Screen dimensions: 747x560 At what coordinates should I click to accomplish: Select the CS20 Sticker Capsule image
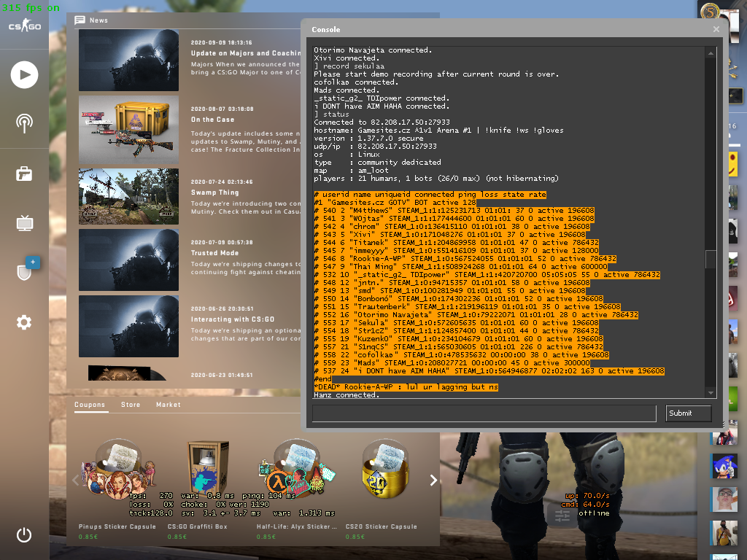pos(385,469)
